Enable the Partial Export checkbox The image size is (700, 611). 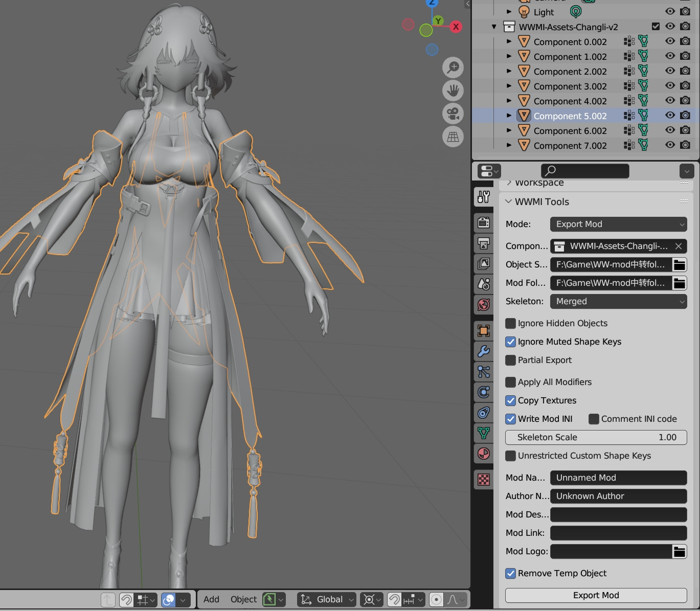tap(510, 360)
